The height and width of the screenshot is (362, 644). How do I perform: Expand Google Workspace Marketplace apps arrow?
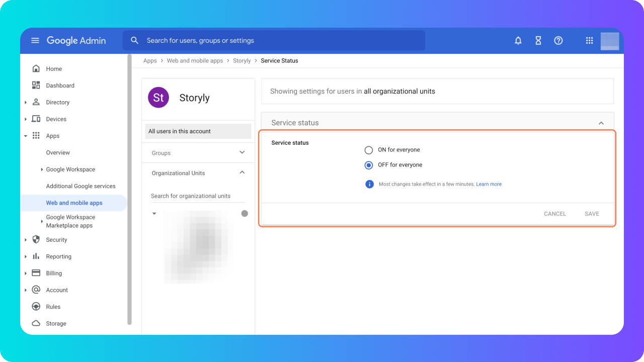42,221
